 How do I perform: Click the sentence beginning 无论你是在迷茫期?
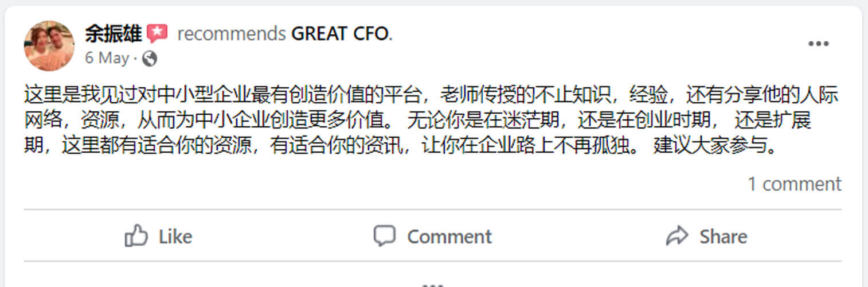point(609,121)
